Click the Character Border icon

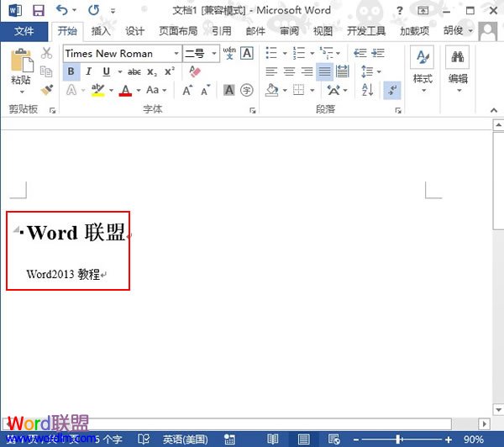246,53
